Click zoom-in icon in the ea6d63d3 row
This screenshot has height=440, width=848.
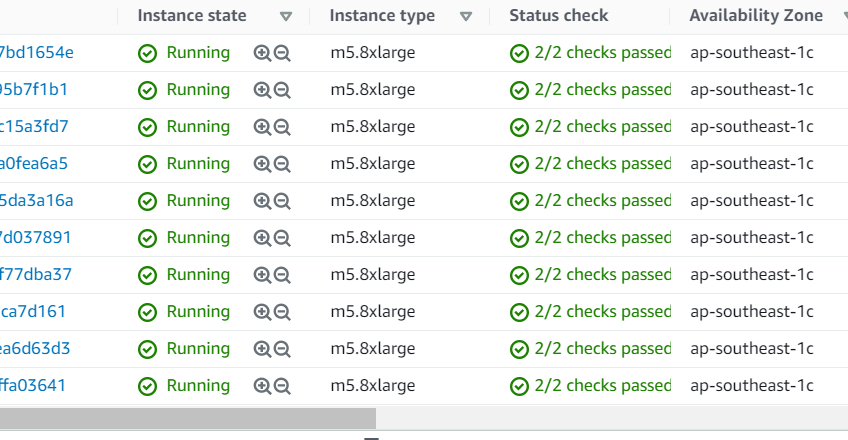[x=262, y=349]
